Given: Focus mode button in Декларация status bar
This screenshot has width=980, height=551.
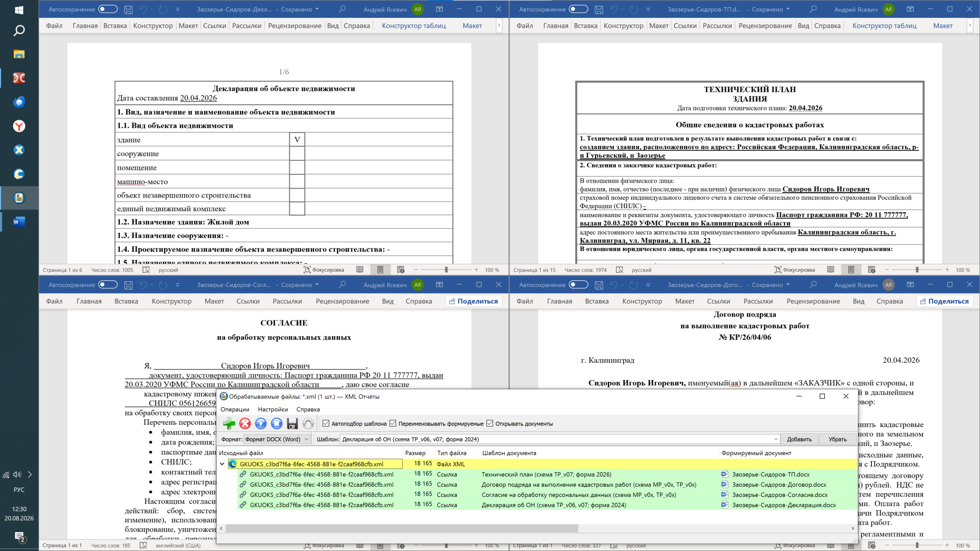Looking at the screenshot, I should pos(324,269).
